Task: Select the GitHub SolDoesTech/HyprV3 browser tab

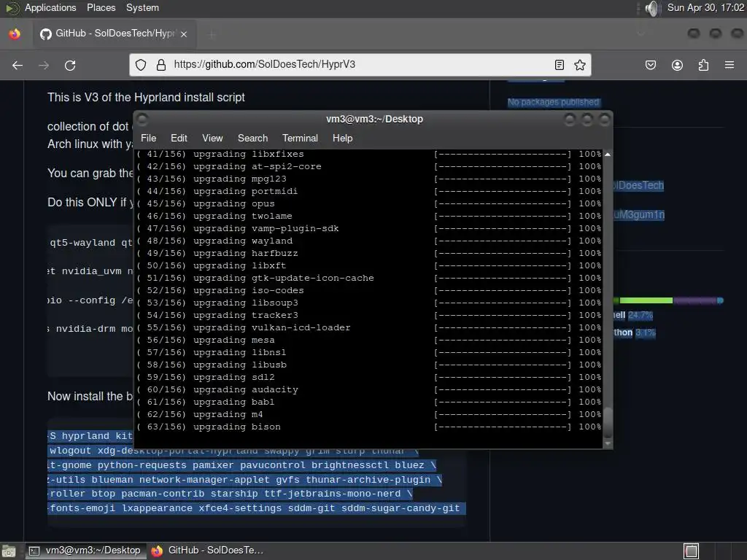Action: point(115,34)
